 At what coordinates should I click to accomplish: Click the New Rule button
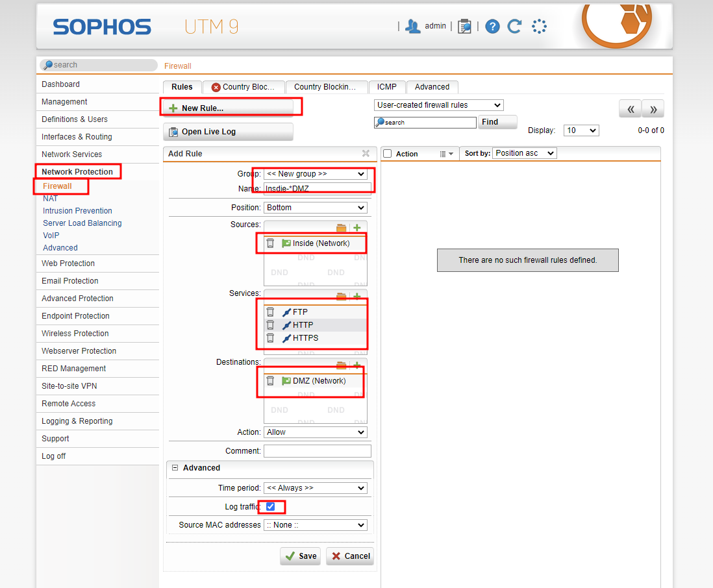click(229, 108)
